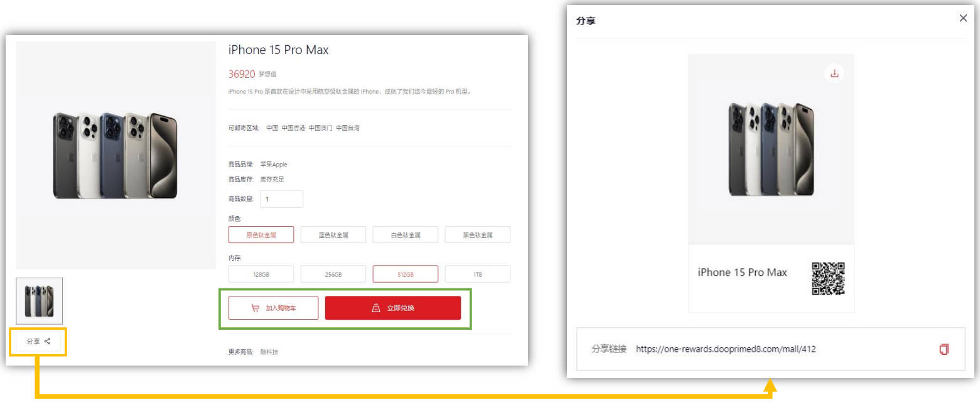Select the 原色钛金属 color option
Image resolution: width=980 pixels, height=402 pixels.
261,235
